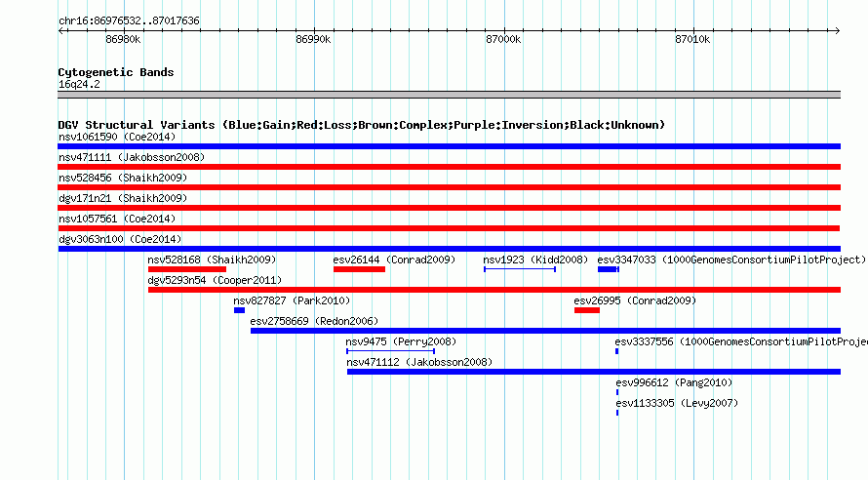The height and width of the screenshot is (480, 868).
Task: Click the tiny blue mark under esv996612
Action: [617, 392]
